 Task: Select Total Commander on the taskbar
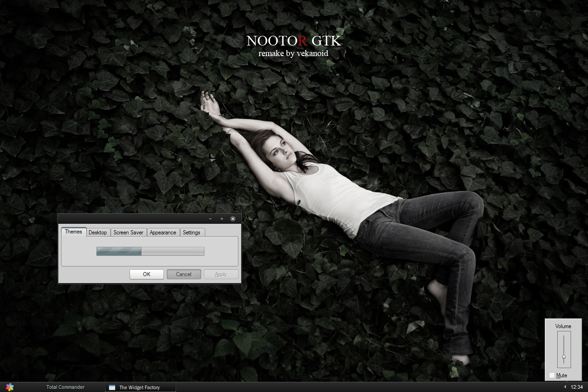click(65, 387)
